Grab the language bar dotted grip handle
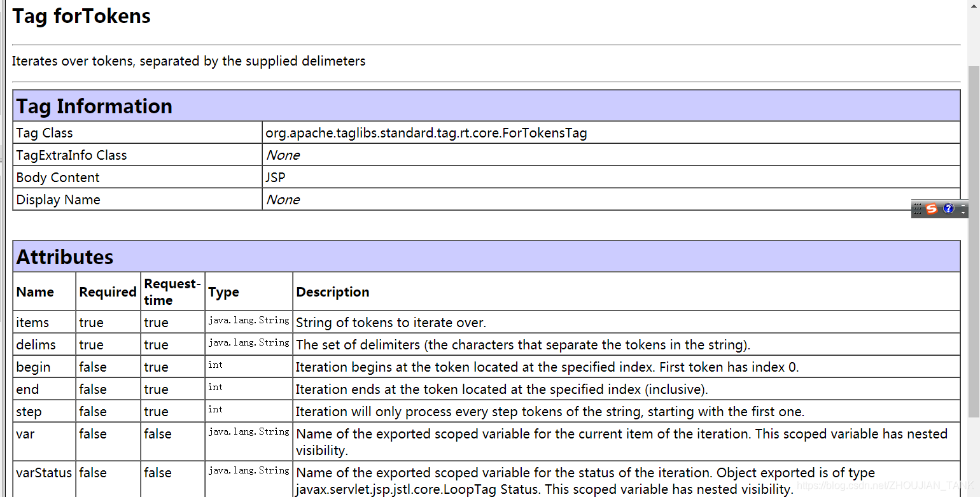 coord(917,208)
